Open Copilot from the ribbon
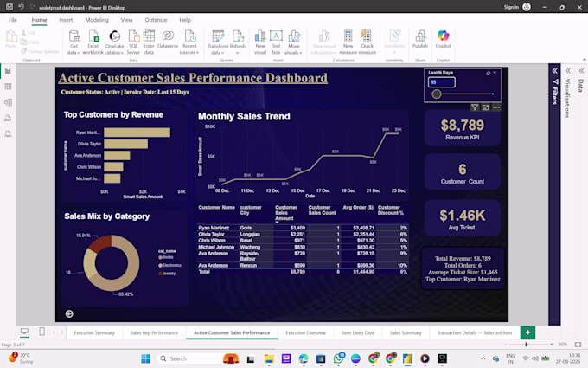Screen dimensions: 588x368 click(x=443, y=39)
